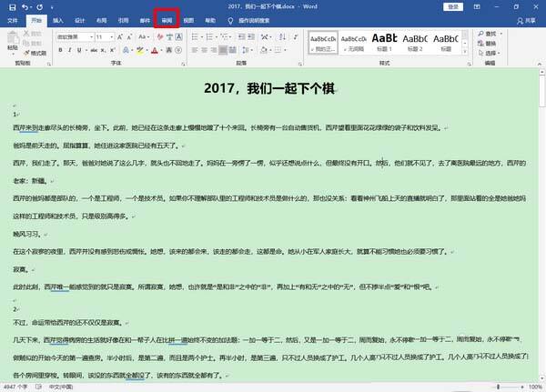
Task: Apply the Heading 2 style
Action: pos(415,43)
